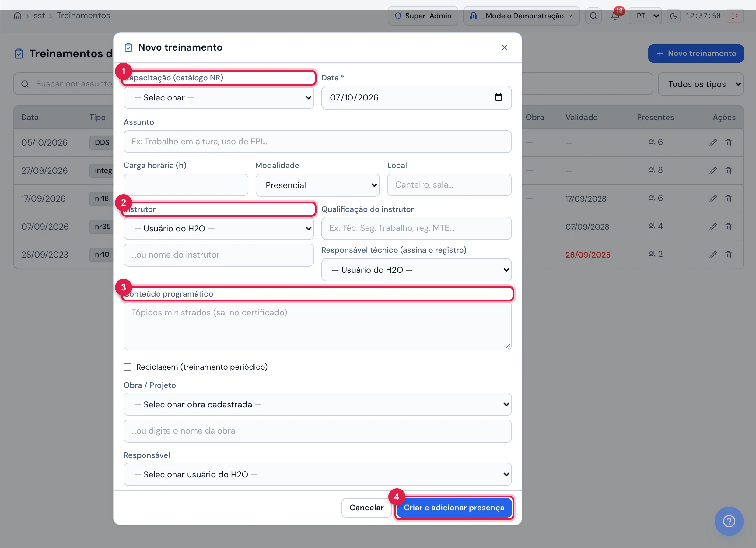Open the help question mark bubble
This screenshot has width=756, height=548.
(729, 521)
